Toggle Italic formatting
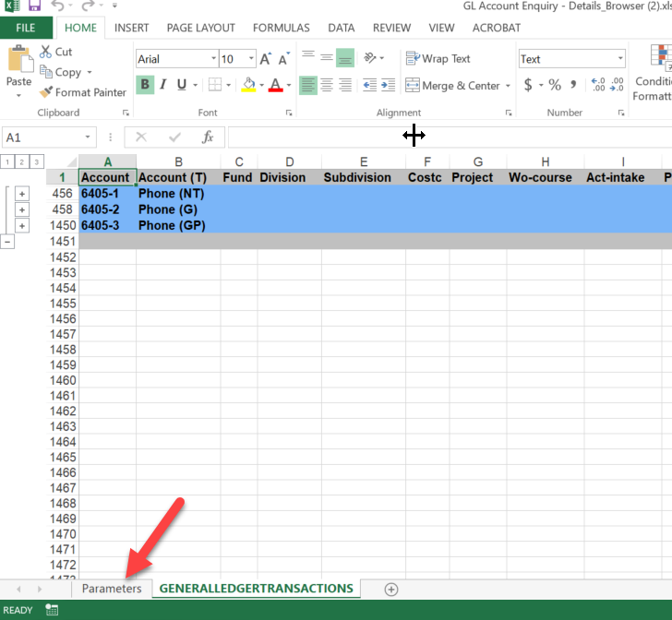 [163, 85]
